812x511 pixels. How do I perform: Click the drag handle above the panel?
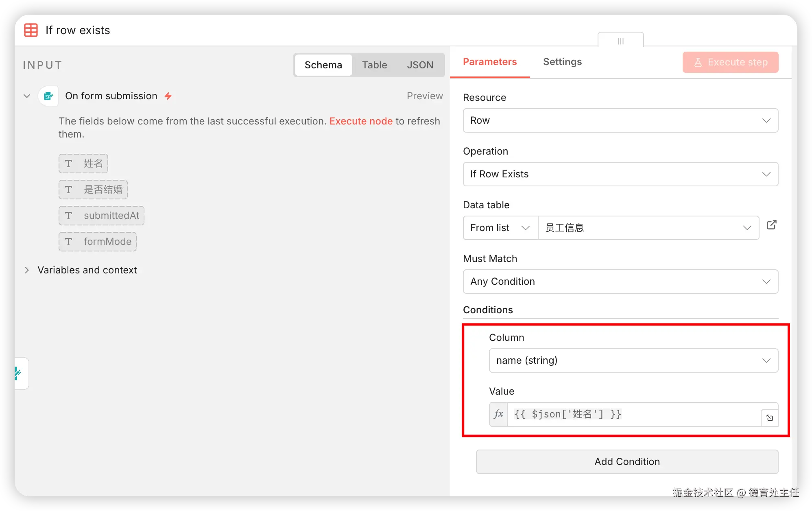tap(620, 41)
